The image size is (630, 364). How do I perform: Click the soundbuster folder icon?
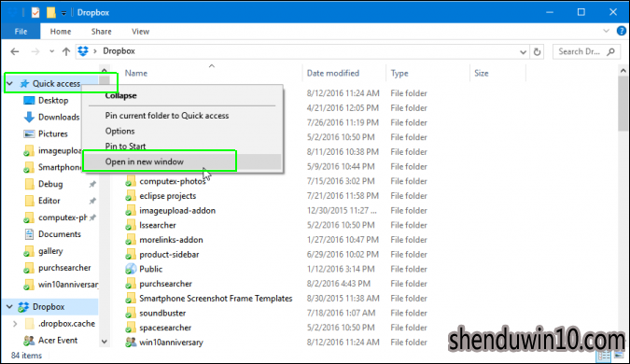pos(130,313)
